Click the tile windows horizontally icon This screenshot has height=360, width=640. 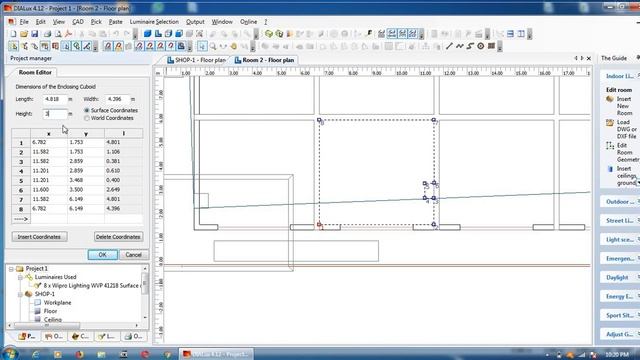point(510,34)
